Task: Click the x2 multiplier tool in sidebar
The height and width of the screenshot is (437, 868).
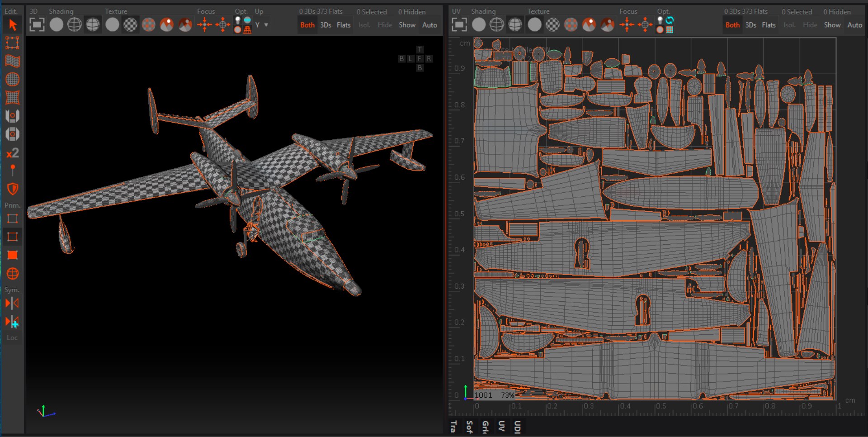Action: point(12,153)
